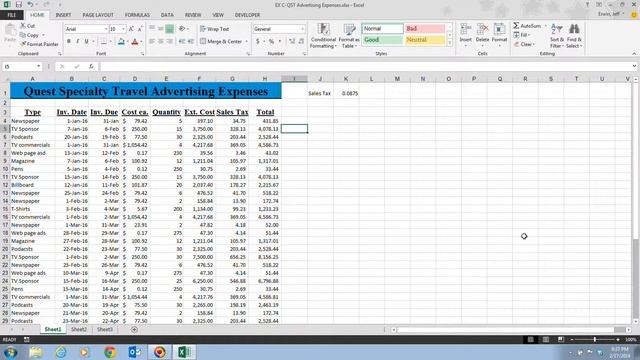Click the Windows Start button
The width and height of the screenshot is (640, 360).
10,352
